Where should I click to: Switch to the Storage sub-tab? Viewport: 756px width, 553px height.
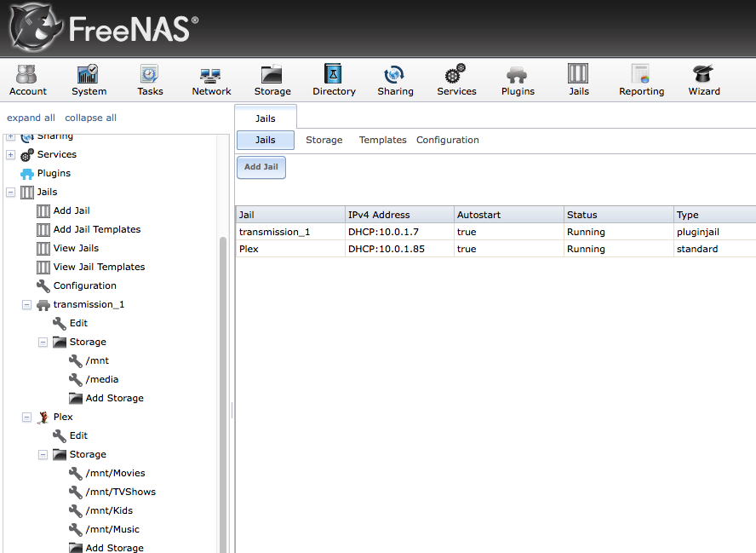(x=324, y=140)
